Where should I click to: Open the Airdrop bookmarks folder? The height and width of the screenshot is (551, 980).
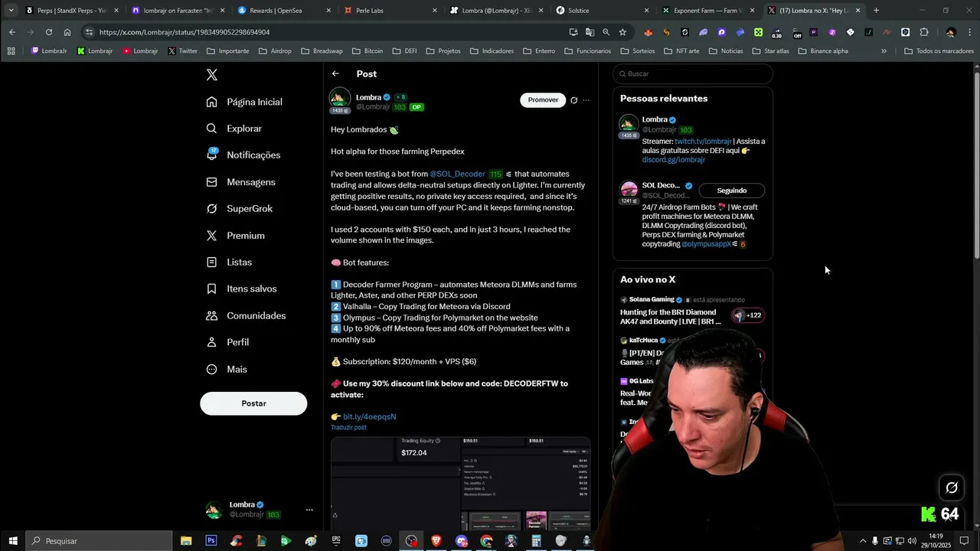(x=275, y=51)
